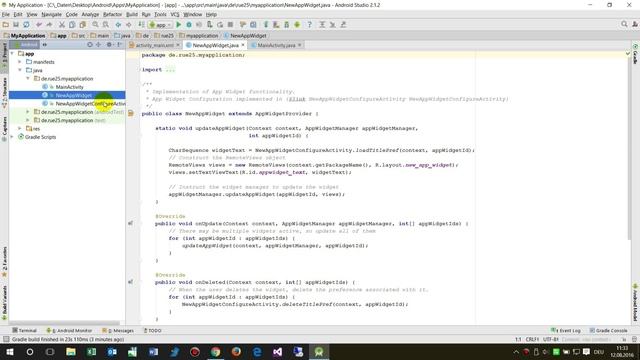This screenshot has width=640, height=360.
Task: Close the NewAppWidget.java tab
Action: coord(243,45)
